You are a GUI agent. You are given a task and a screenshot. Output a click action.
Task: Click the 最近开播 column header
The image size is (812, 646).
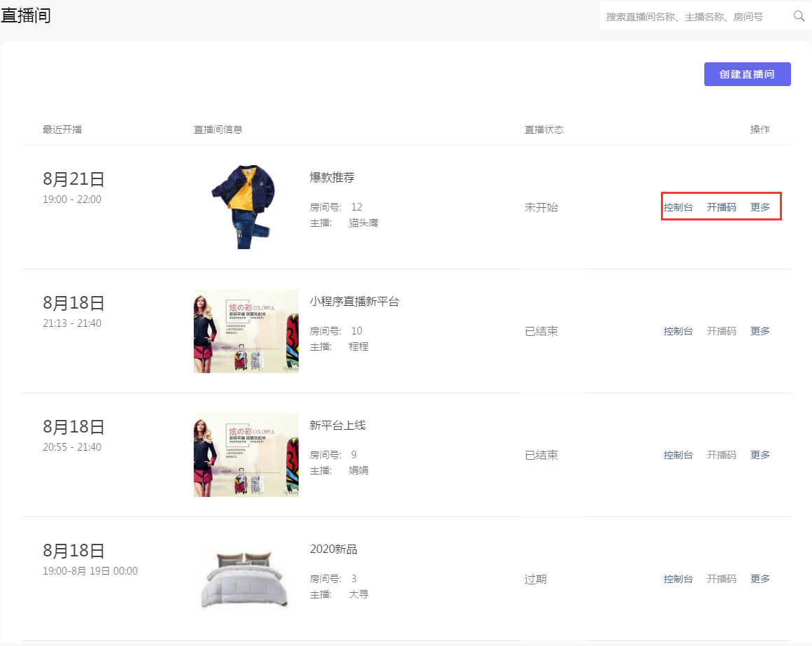pyautogui.click(x=62, y=129)
